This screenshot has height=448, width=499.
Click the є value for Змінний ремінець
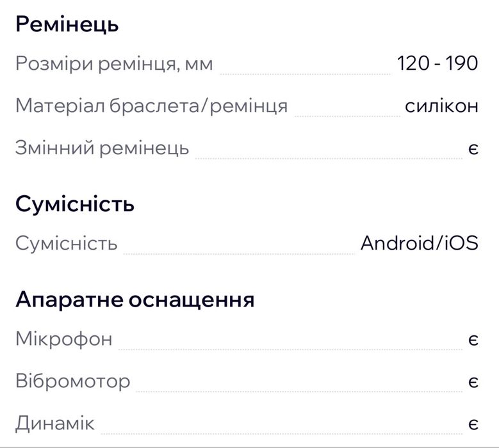tap(473, 148)
